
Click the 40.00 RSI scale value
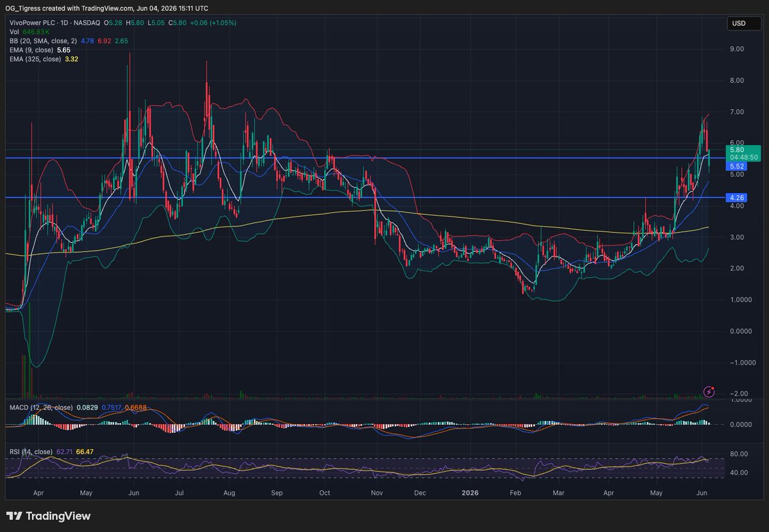click(x=738, y=473)
